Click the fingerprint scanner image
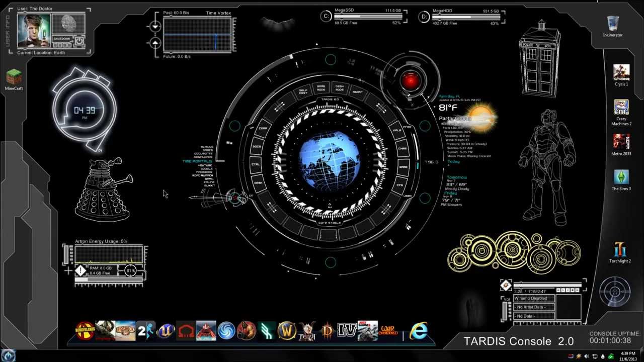This screenshot has width=644, height=362. point(69,24)
